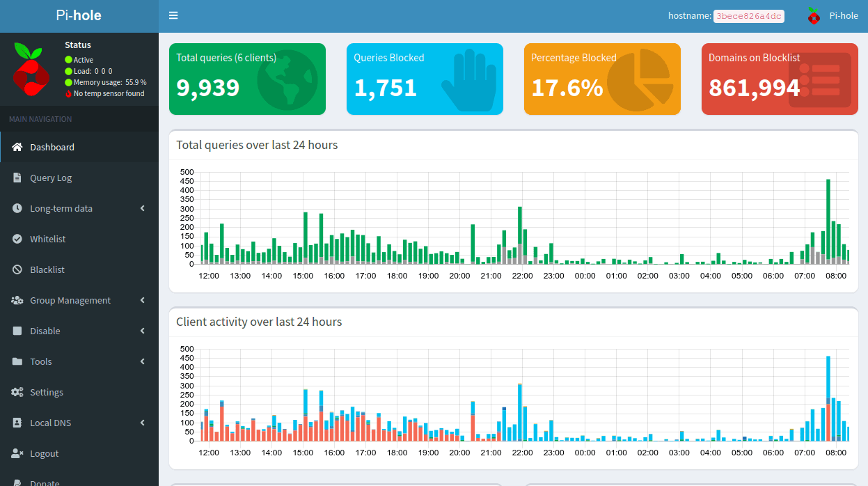Click the Load 0 0 0 status text

pos(93,71)
